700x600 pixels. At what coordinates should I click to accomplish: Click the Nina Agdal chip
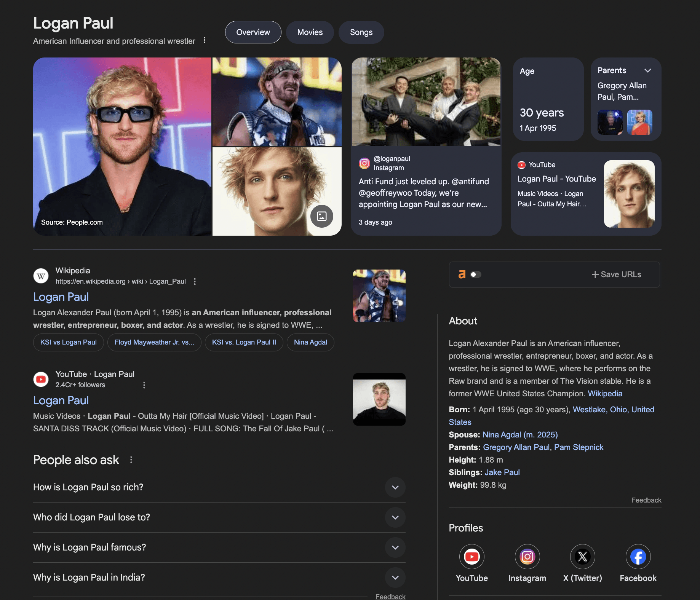click(310, 342)
